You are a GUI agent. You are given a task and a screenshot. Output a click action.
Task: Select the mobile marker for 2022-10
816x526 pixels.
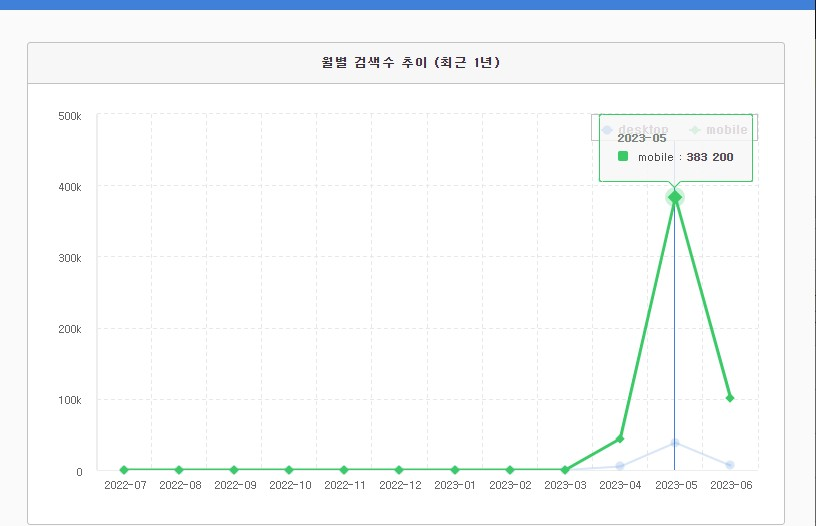click(x=289, y=469)
